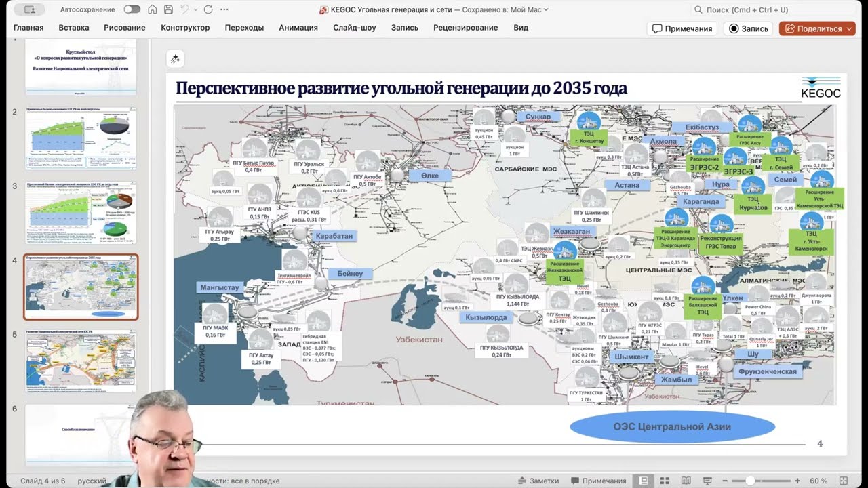Open the Вставка ribbon tab
This screenshot has height=488, width=868.
[x=74, y=28]
